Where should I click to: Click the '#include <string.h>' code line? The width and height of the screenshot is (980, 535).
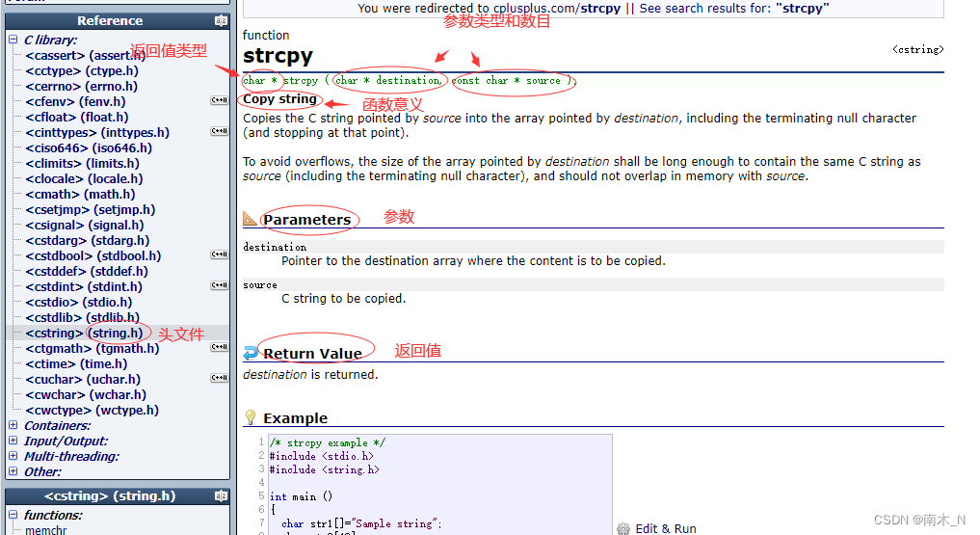[x=325, y=469]
